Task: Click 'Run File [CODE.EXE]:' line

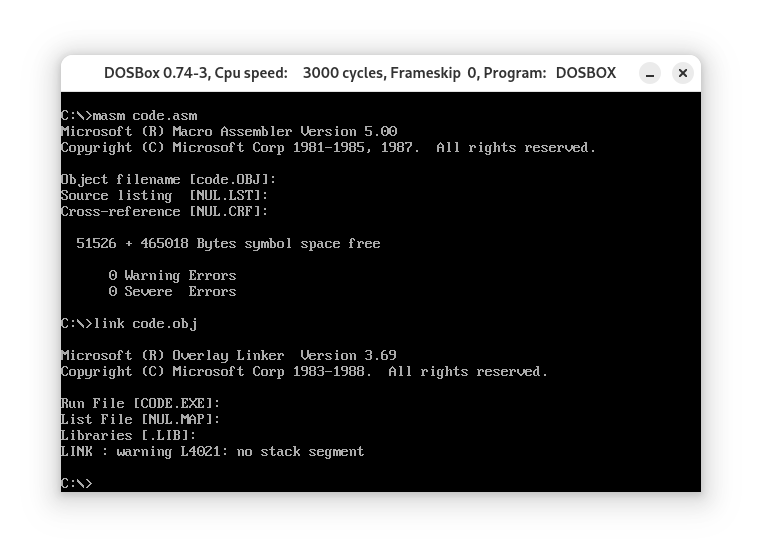Action: pyautogui.click(x=140, y=404)
